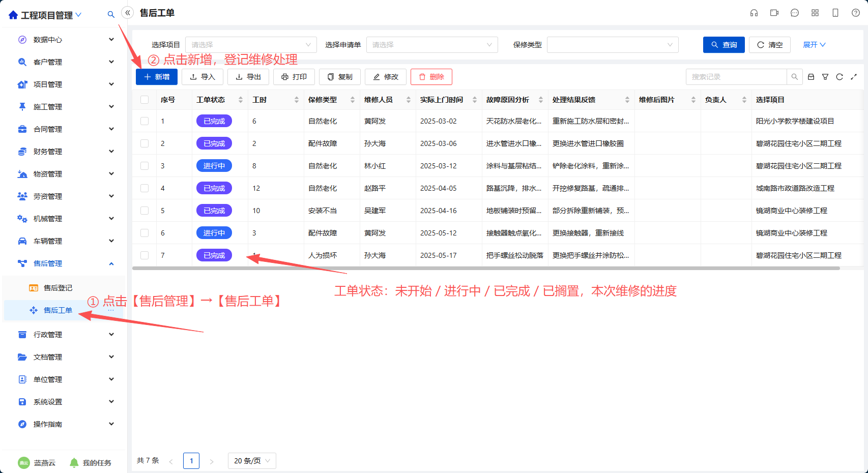Viewport: 868px width, 473px height.
Task: Click the search records magnifier button
Action: [794, 77]
